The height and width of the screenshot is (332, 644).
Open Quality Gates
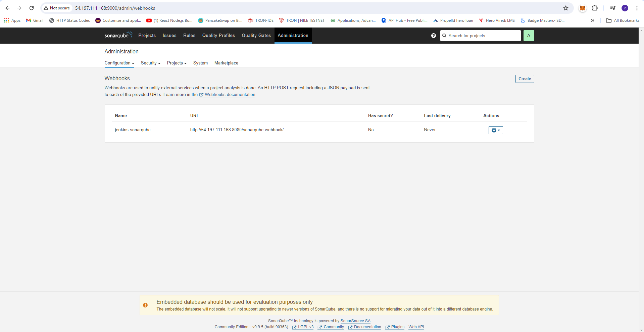(256, 35)
